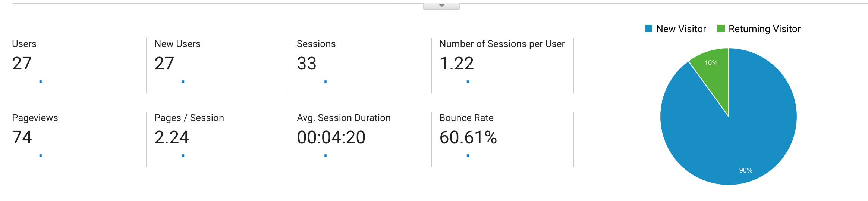
Task: Select the Users metric card
Action: (76, 66)
